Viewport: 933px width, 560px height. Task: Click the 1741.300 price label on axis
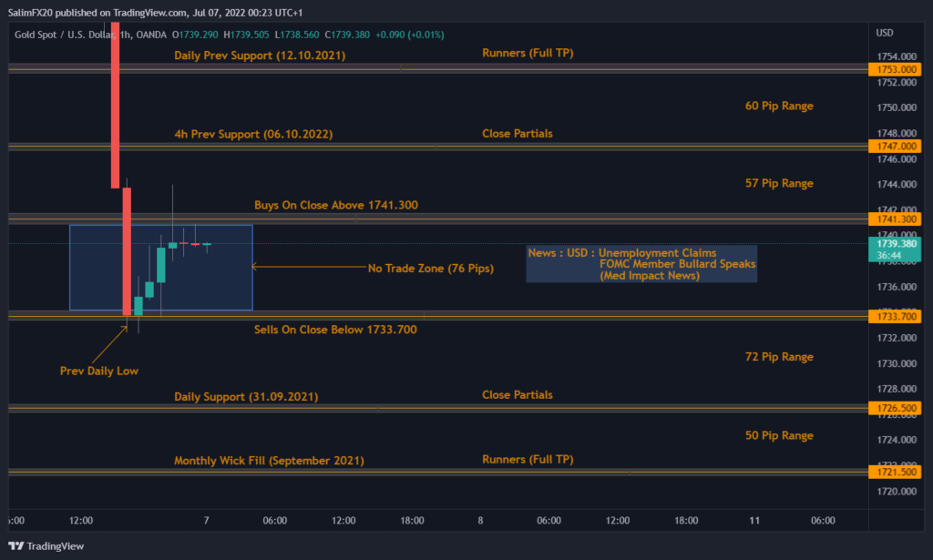897,219
